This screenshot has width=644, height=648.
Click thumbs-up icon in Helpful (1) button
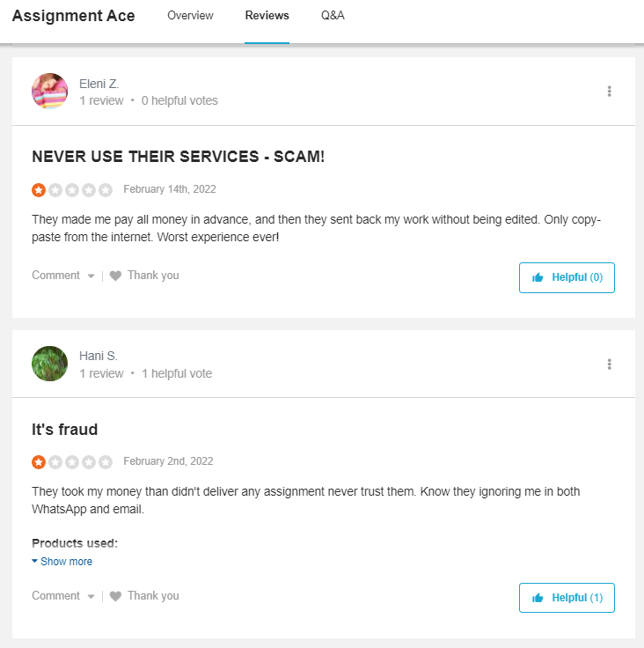[538, 598]
